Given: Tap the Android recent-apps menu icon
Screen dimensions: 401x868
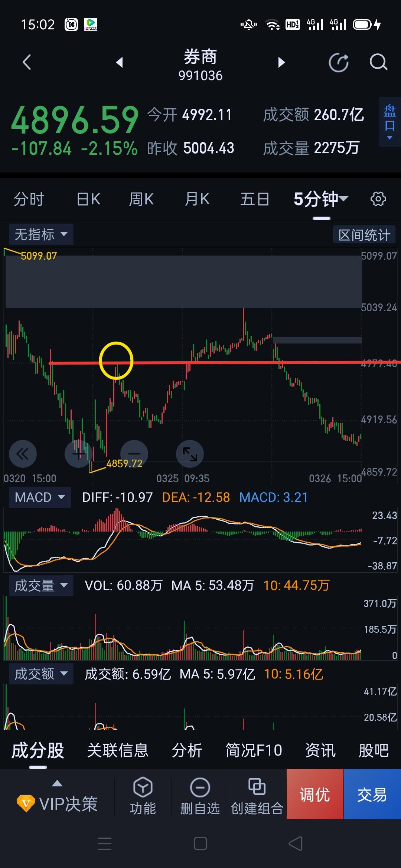Looking at the screenshot, I should [x=105, y=844].
